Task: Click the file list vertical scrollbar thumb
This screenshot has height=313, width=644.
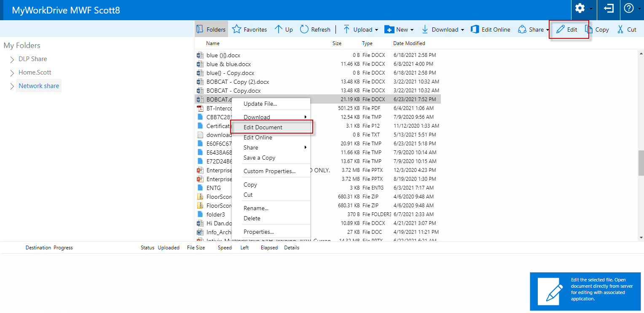Action: [x=641, y=163]
